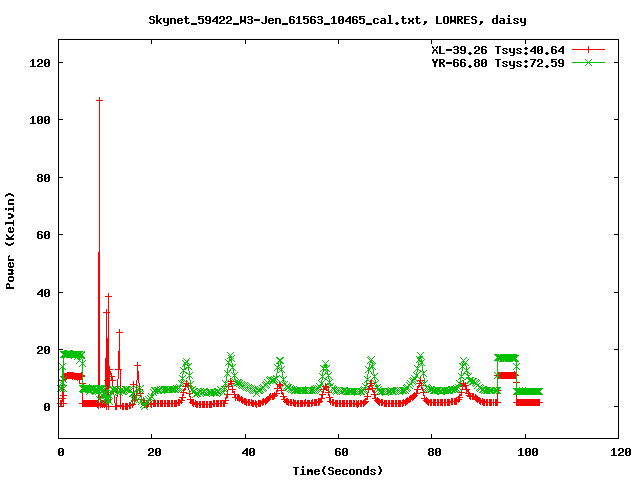This screenshot has height=480, width=640.
Task: Click the green legend line sample
Action: click(x=588, y=62)
